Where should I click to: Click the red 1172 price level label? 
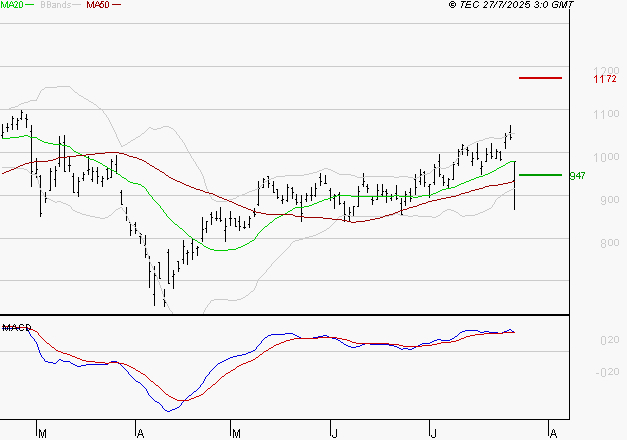click(605, 79)
